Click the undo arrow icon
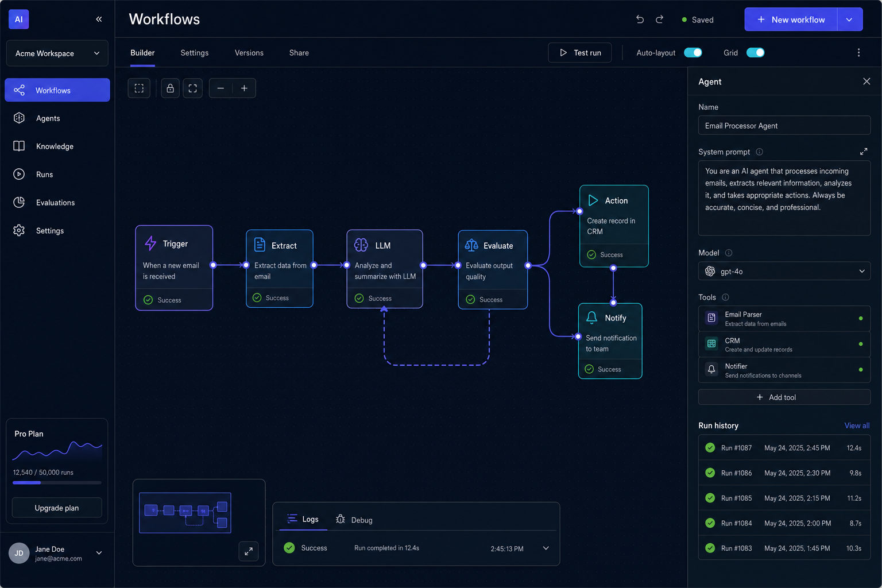The image size is (882, 588). coord(640,20)
